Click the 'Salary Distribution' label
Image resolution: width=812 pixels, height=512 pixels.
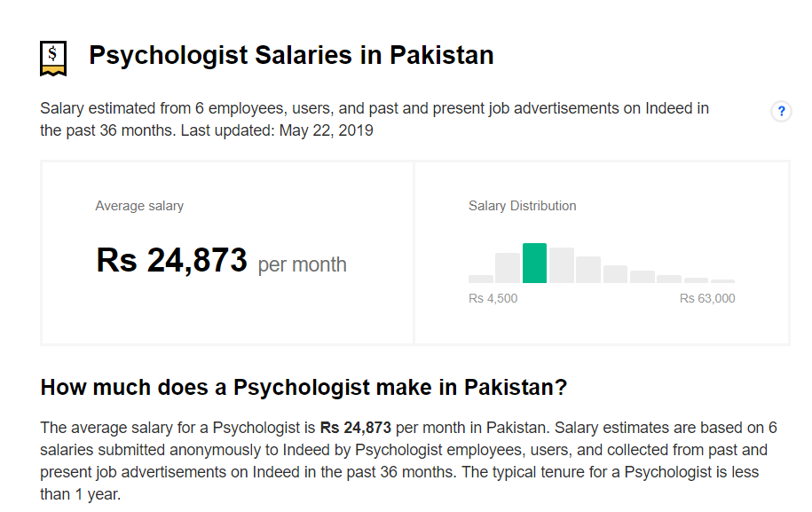[522, 206]
